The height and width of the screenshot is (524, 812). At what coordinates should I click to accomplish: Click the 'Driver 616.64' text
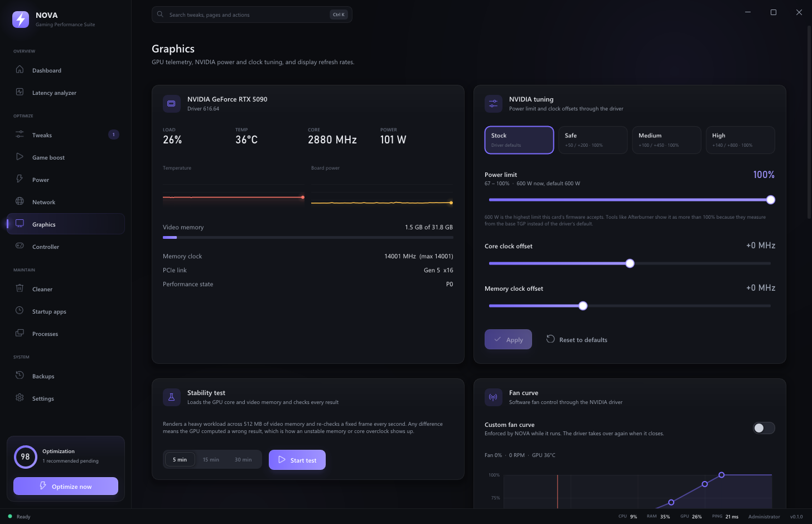[203, 109]
